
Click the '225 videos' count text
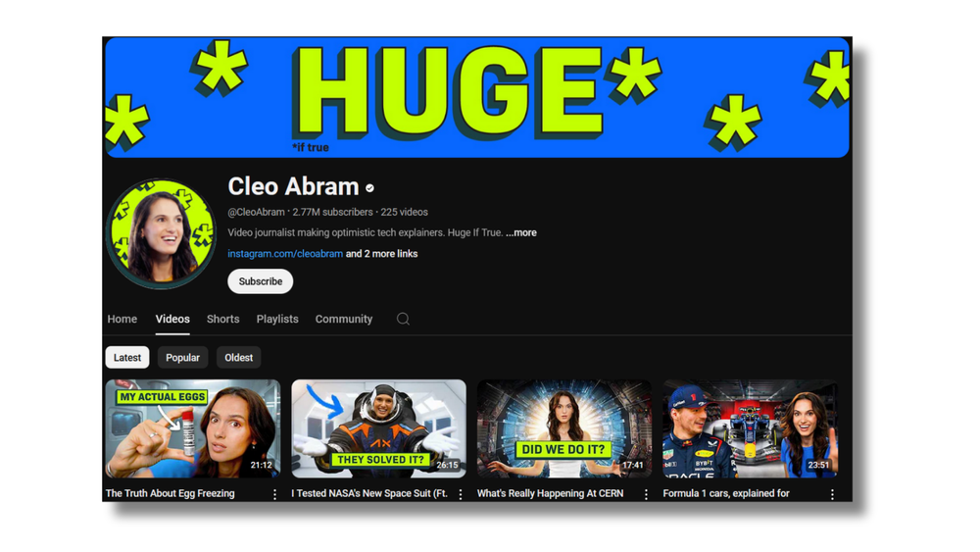point(405,212)
